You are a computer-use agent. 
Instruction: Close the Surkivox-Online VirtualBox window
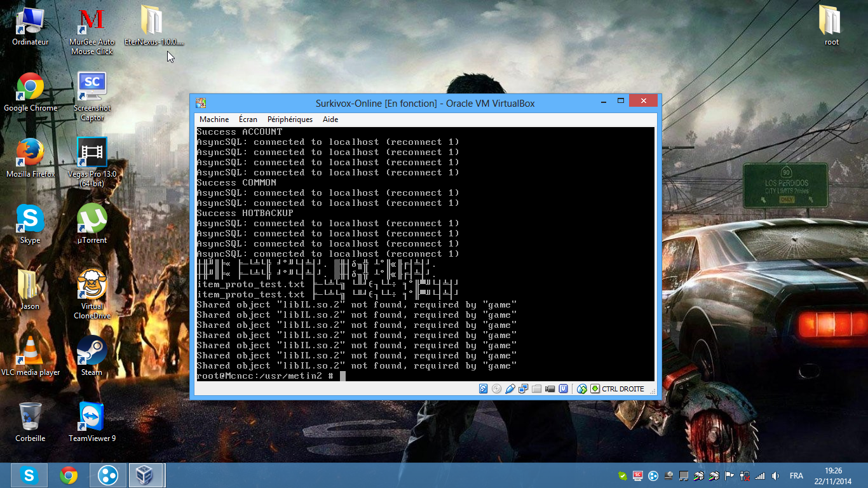point(644,101)
